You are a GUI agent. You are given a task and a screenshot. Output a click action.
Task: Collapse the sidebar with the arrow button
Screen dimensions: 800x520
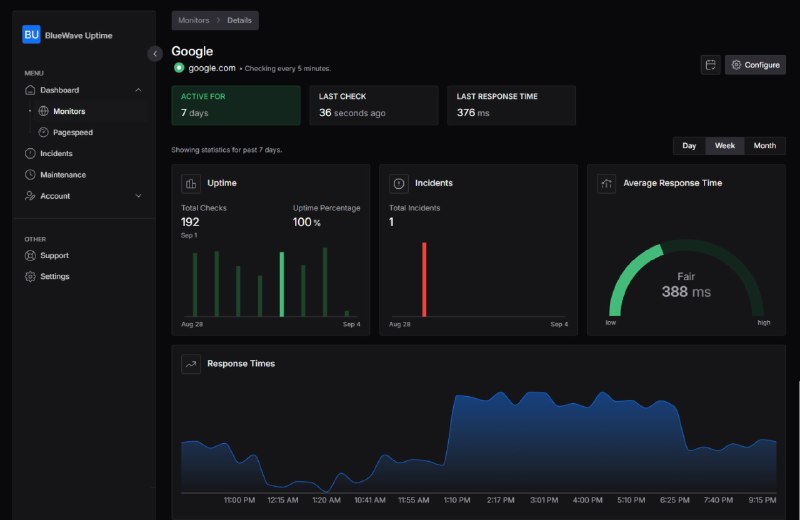click(155, 54)
